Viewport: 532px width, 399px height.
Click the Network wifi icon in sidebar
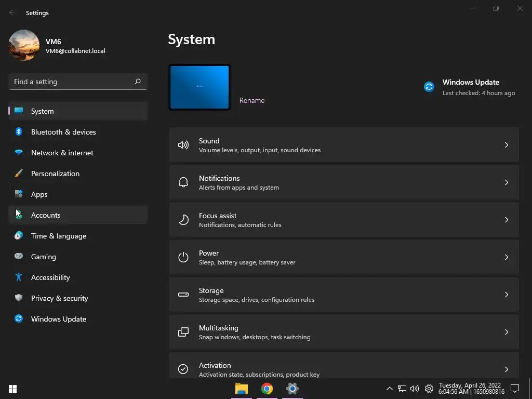click(x=19, y=152)
